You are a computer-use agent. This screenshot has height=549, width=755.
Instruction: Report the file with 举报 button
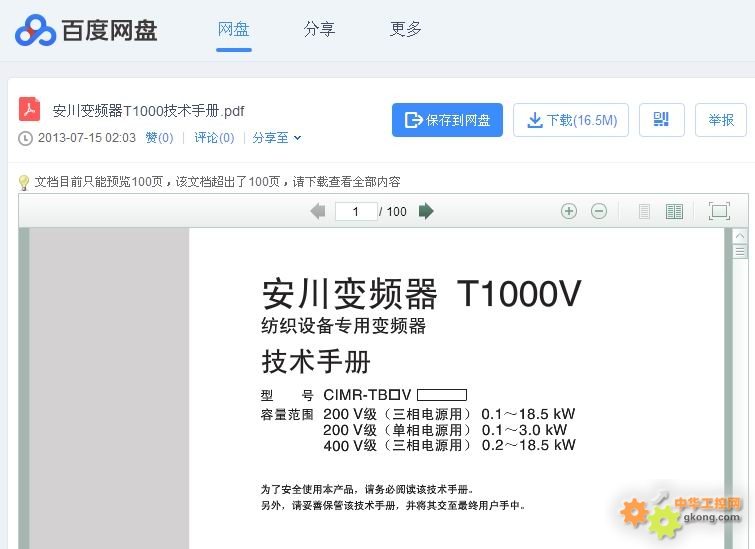click(x=721, y=120)
